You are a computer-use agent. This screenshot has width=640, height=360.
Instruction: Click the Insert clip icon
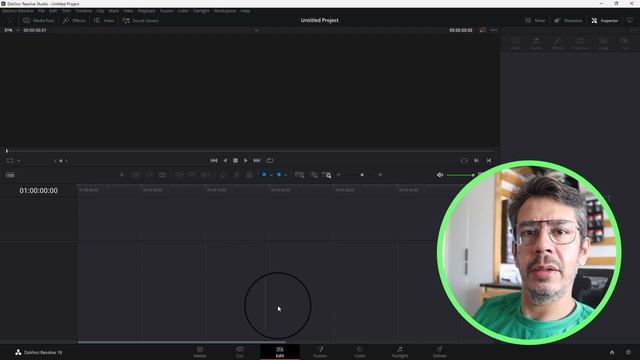179,175
